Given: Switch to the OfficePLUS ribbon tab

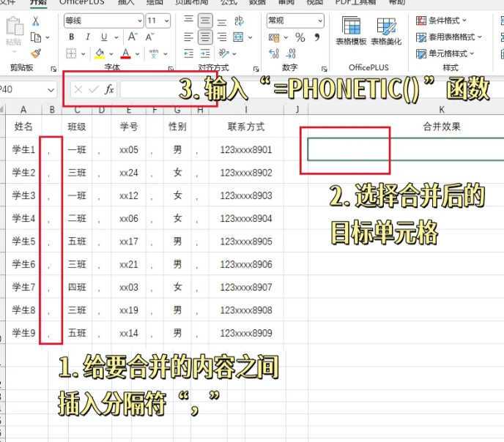Looking at the screenshot, I should pyautogui.click(x=81, y=3).
